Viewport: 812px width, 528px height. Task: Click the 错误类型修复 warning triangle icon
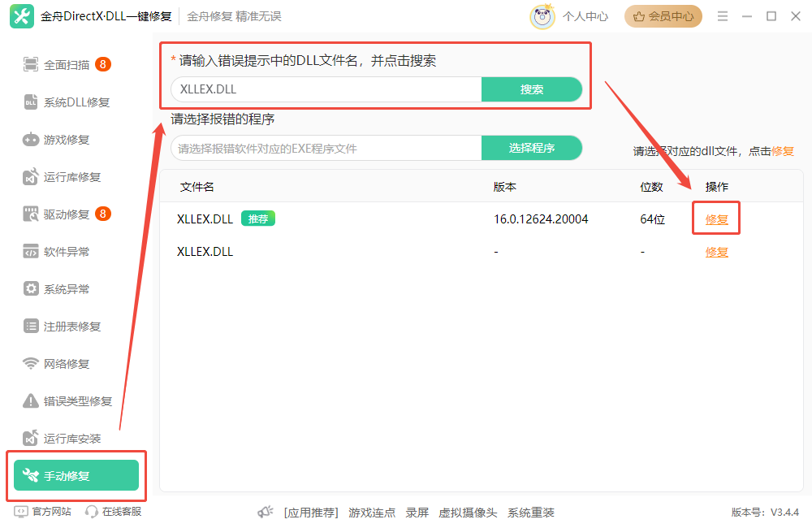31,400
